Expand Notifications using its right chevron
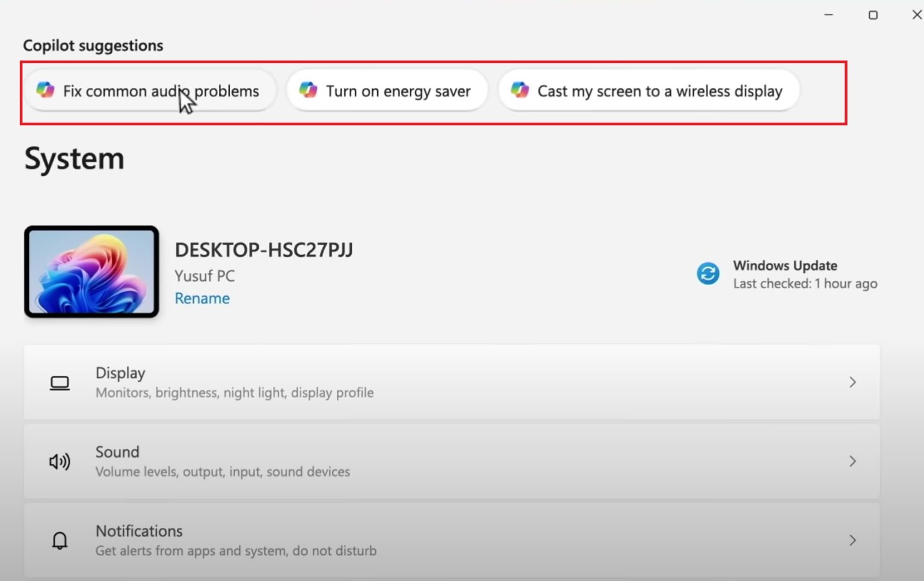This screenshot has height=581, width=924. tap(852, 541)
